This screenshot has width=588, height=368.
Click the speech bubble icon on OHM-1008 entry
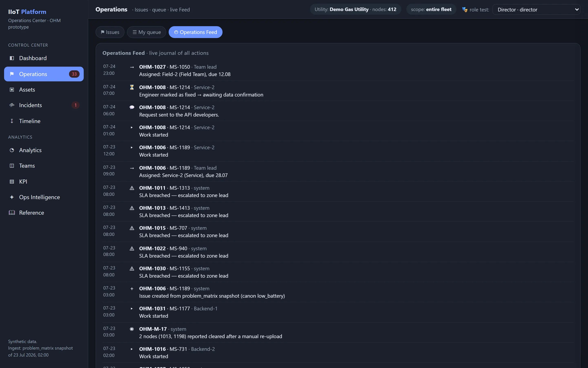coord(132,107)
